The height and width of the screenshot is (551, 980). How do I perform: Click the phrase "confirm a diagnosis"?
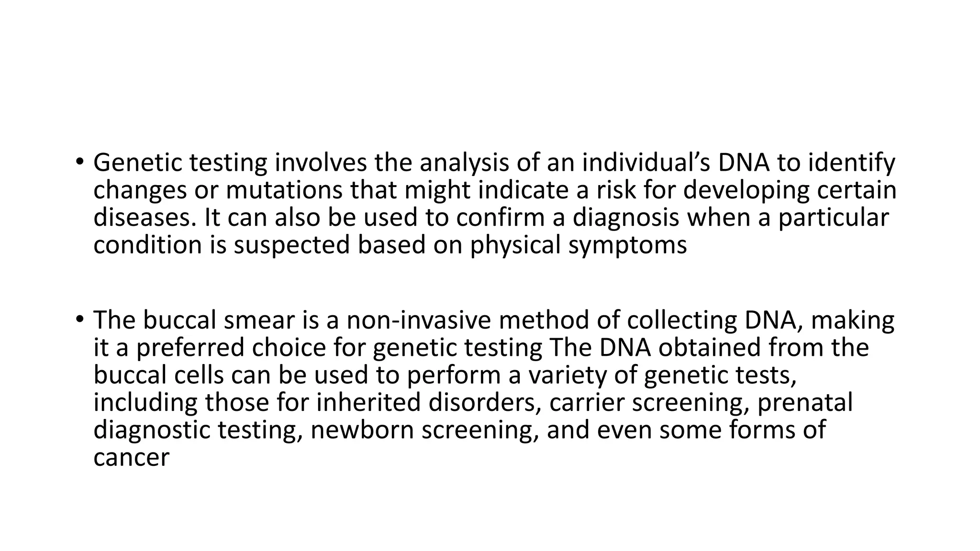point(567,218)
